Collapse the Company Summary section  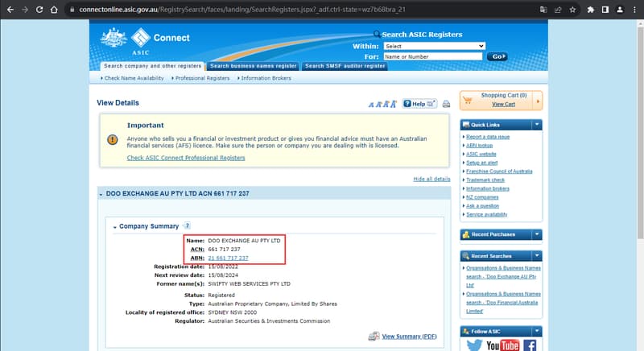tap(115, 227)
